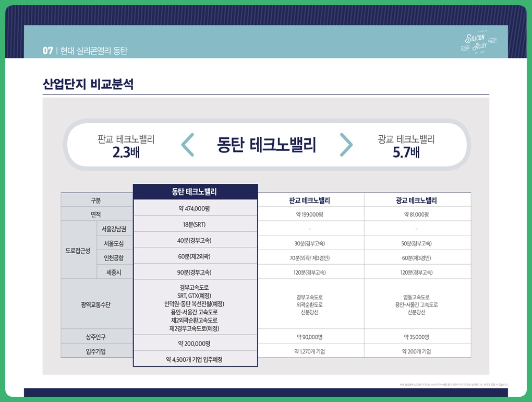Click the 제2외곽순환고속도로 line

[194, 320]
